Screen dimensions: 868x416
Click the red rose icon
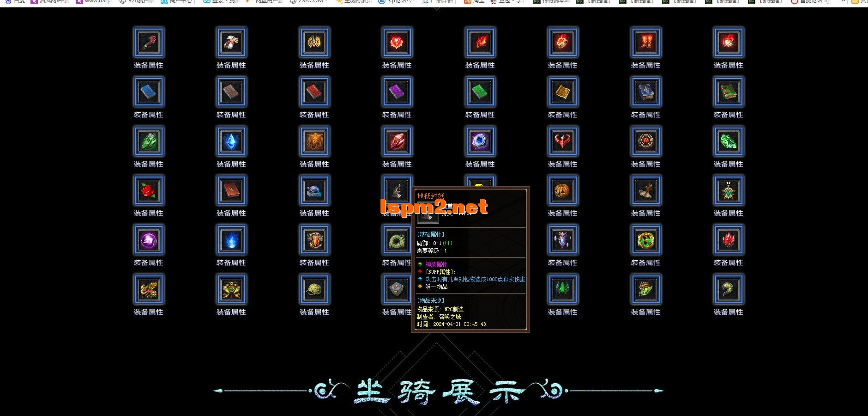coord(149,190)
